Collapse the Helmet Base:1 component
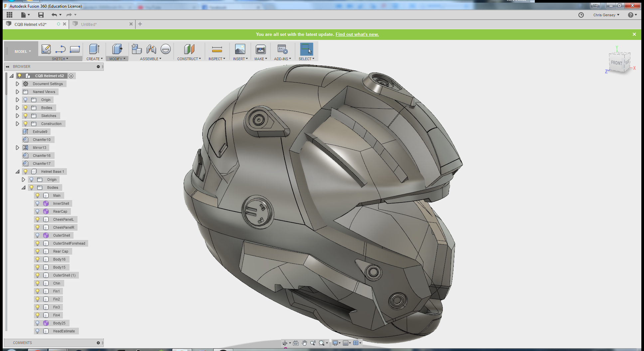Screen dimensions: 644x351 [17, 172]
